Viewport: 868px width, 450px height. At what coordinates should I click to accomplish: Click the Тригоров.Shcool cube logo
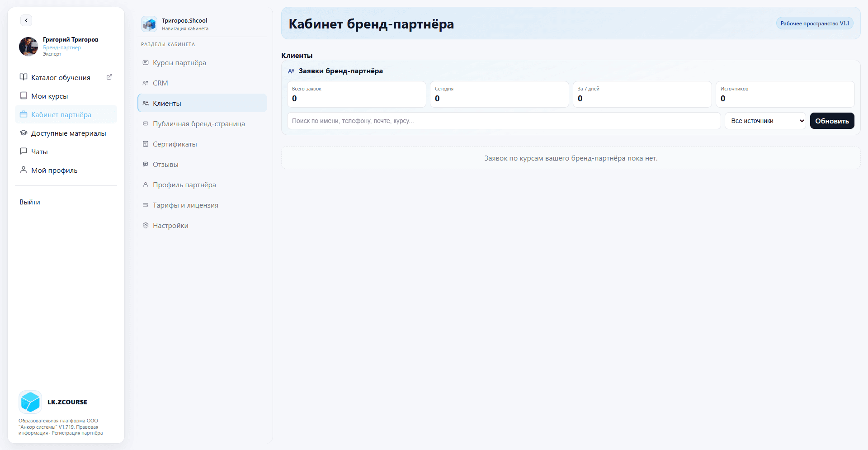[149, 24]
